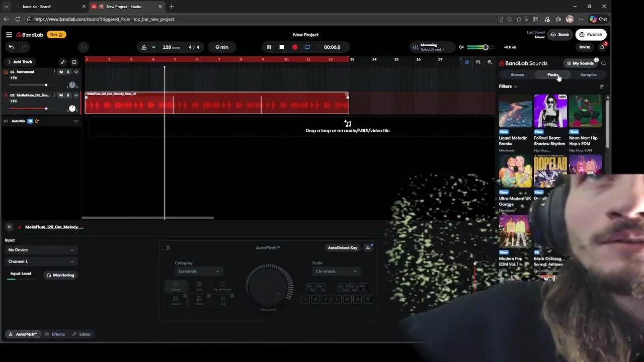Save the project
The image size is (644, 362).
tap(559, 35)
